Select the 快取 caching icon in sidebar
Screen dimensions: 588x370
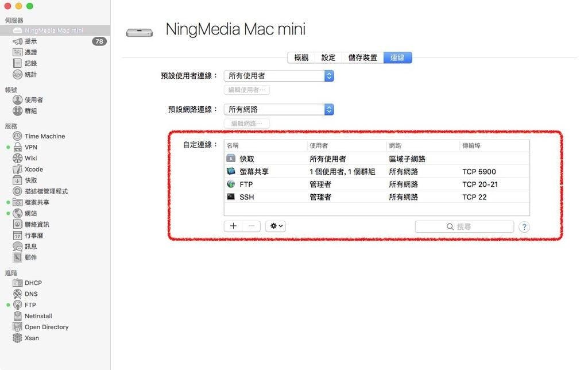pyautogui.click(x=18, y=180)
